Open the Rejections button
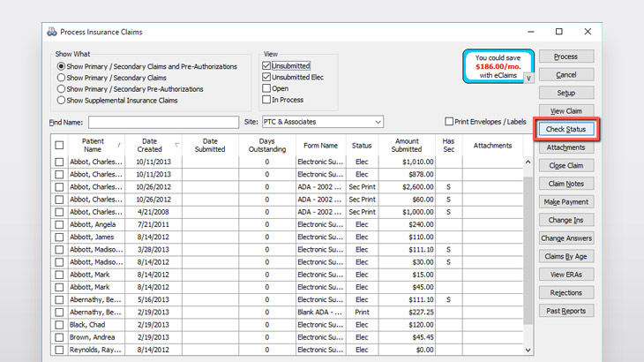 pyautogui.click(x=566, y=292)
